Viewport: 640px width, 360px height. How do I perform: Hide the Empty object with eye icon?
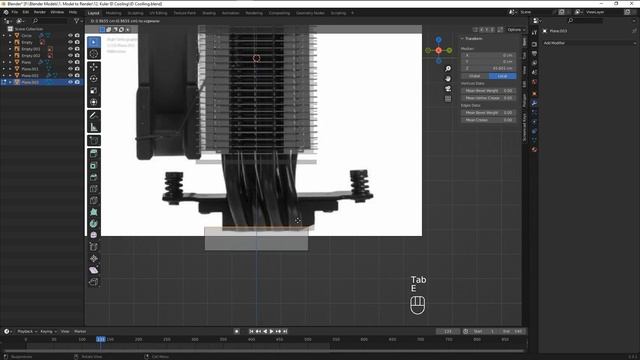click(x=70, y=42)
